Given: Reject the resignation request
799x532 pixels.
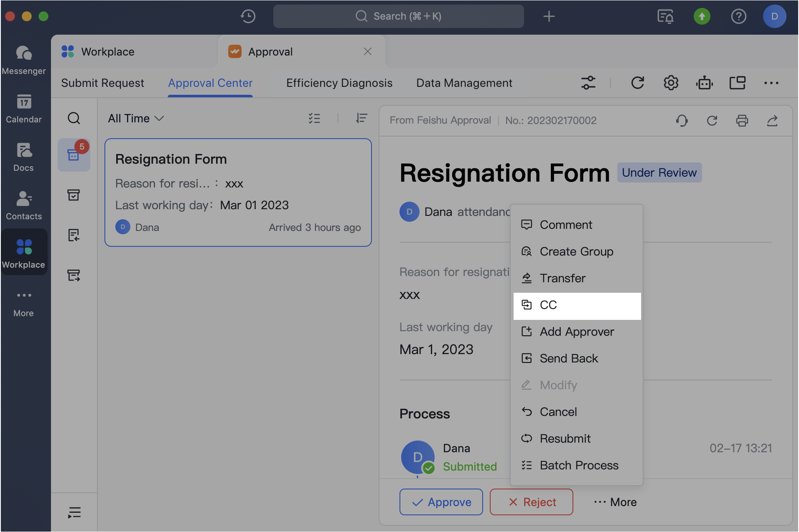Looking at the screenshot, I should click(531, 502).
